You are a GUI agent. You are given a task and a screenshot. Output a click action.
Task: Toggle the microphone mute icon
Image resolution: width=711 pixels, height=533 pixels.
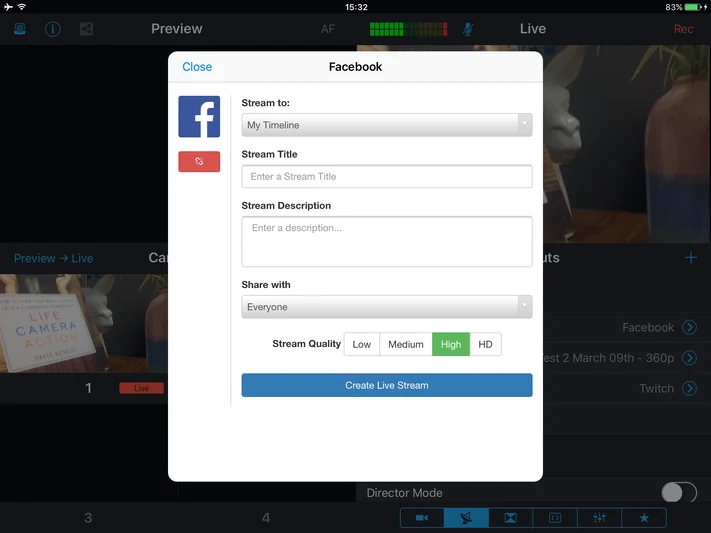click(468, 29)
